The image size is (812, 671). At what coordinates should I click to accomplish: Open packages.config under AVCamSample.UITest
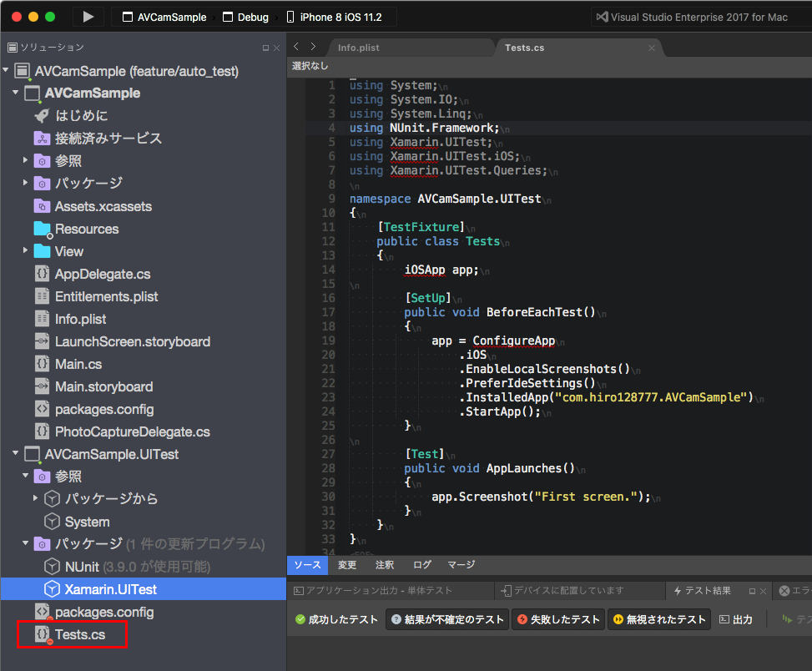click(x=93, y=612)
